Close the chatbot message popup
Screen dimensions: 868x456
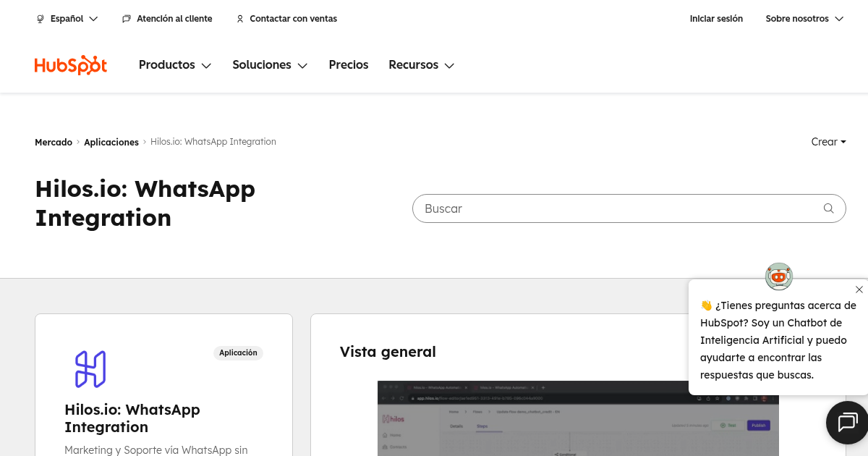859,290
